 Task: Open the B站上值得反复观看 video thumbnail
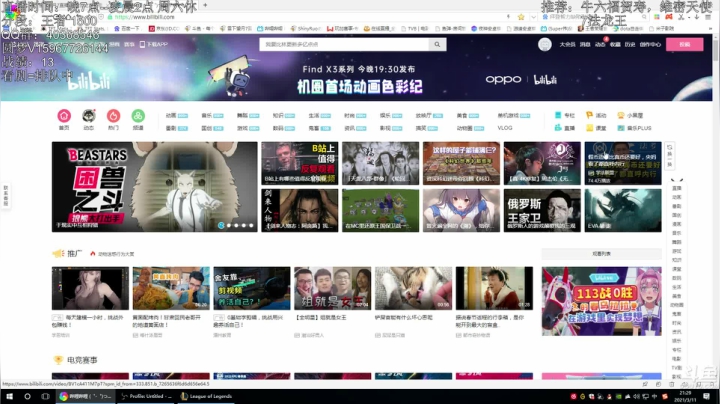pyautogui.click(x=299, y=163)
